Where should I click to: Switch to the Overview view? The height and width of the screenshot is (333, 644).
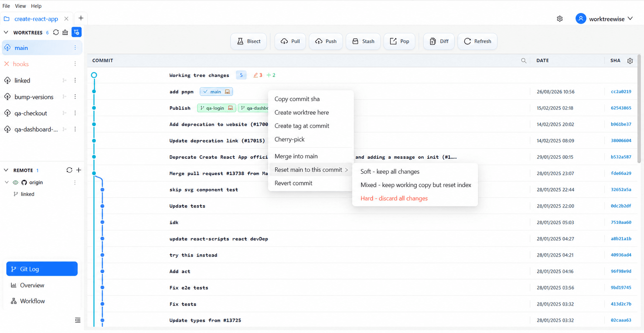click(32, 285)
